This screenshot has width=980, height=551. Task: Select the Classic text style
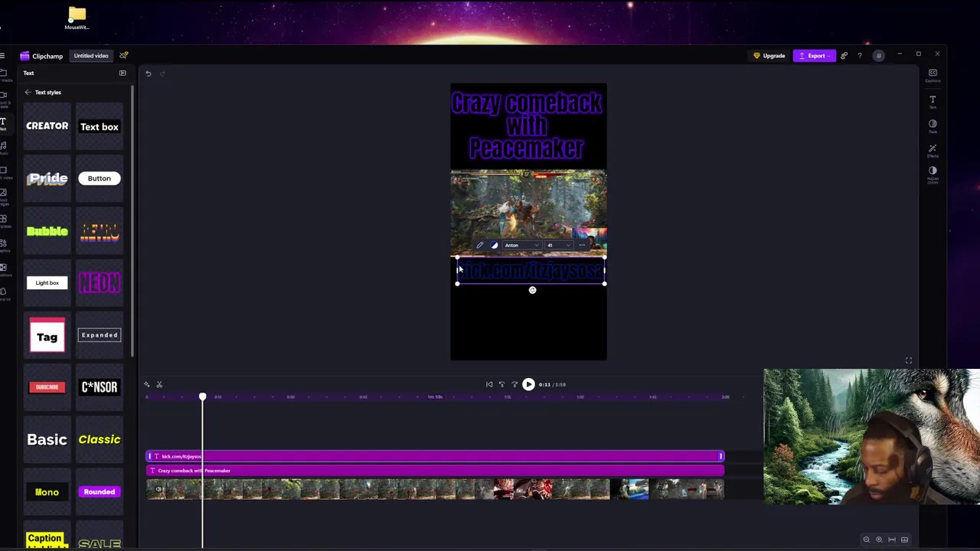coord(100,439)
